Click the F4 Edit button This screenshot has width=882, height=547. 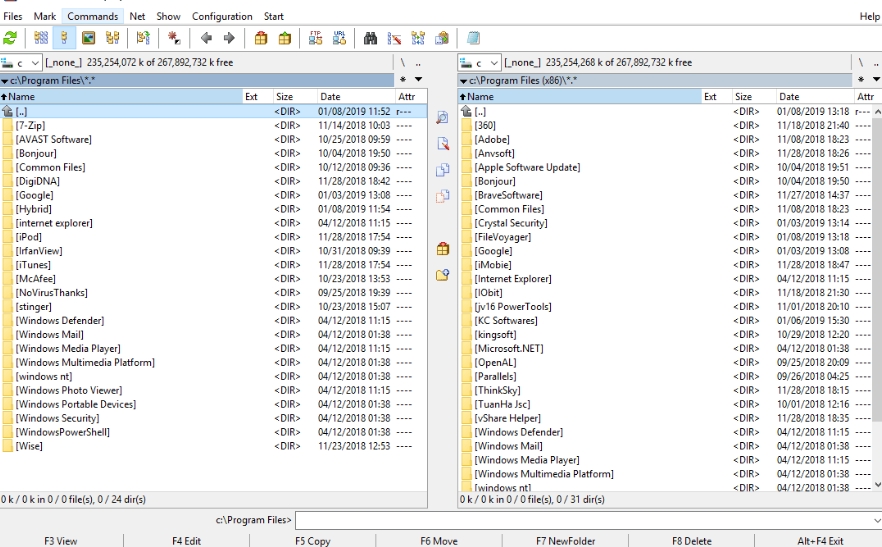[186, 541]
